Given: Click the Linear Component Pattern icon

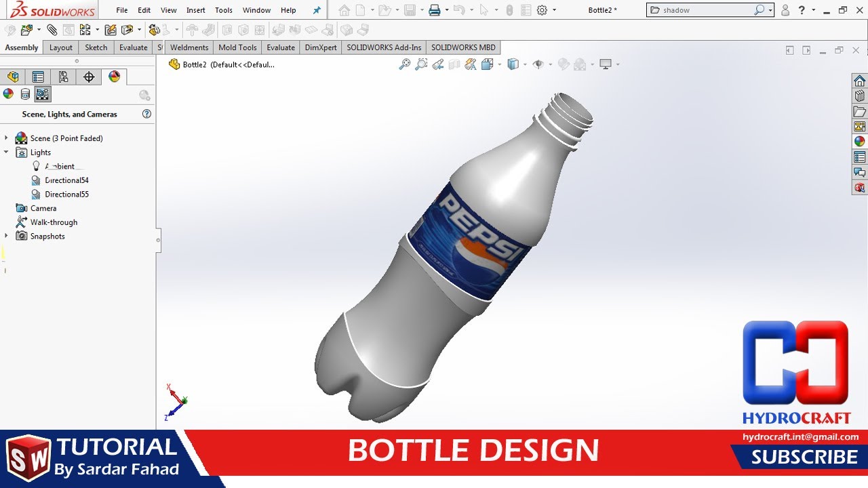Looking at the screenshot, I should click(85, 30).
